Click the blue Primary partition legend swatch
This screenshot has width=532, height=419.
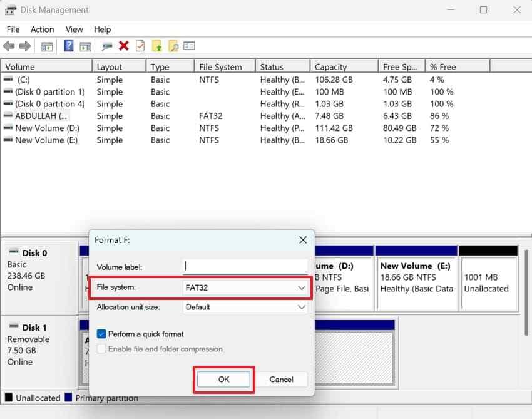[68, 397]
